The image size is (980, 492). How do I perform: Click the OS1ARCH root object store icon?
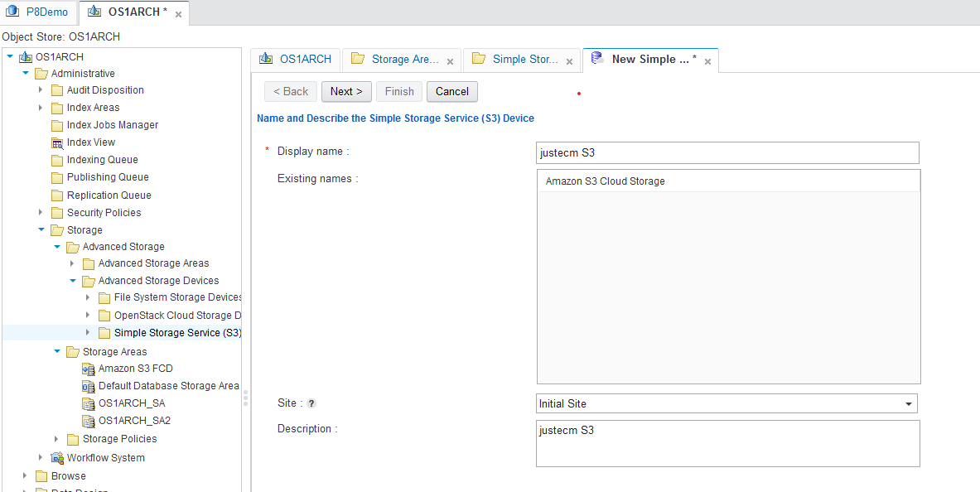pos(26,57)
